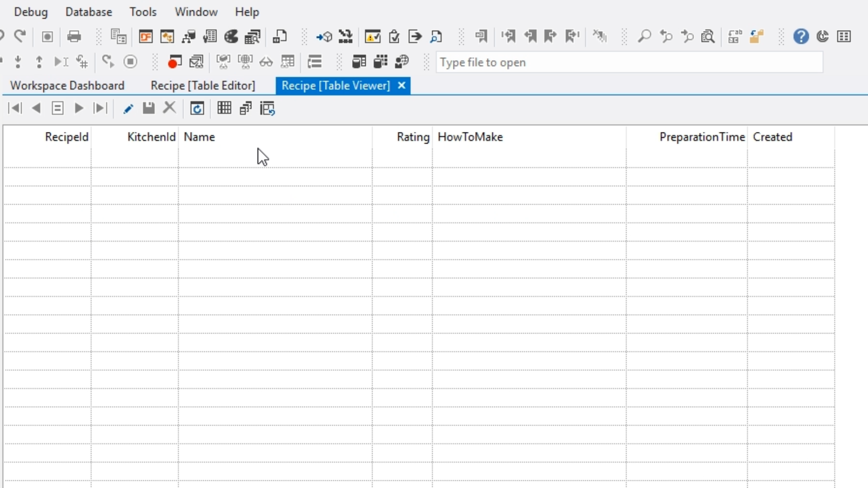
Task: Click the X delete-record icon
Action: pyautogui.click(x=170, y=108)
